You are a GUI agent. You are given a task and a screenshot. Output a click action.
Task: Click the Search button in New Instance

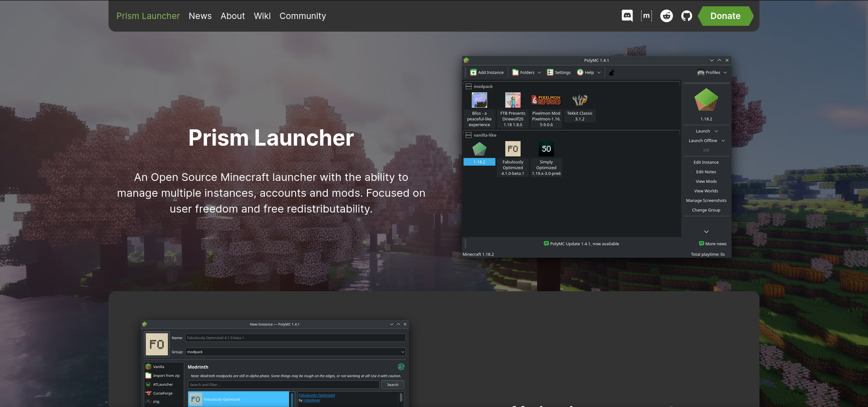[393, 385]
